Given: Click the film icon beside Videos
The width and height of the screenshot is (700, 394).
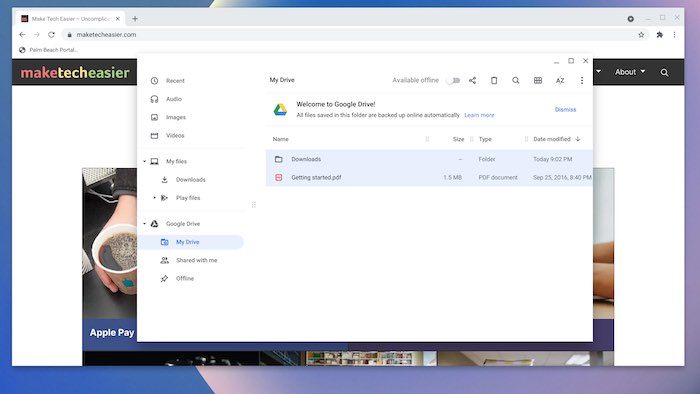Looking at the screenshot, I should (x=154, y=136).
